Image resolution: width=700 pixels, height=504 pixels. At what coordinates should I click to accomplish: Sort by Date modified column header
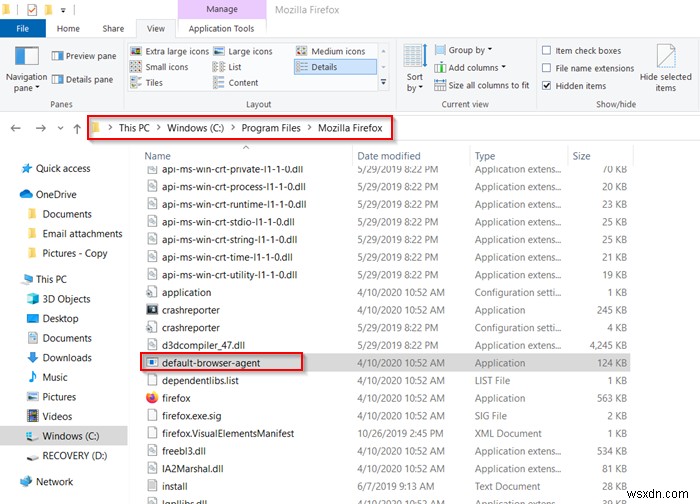(x=389, y=156)
